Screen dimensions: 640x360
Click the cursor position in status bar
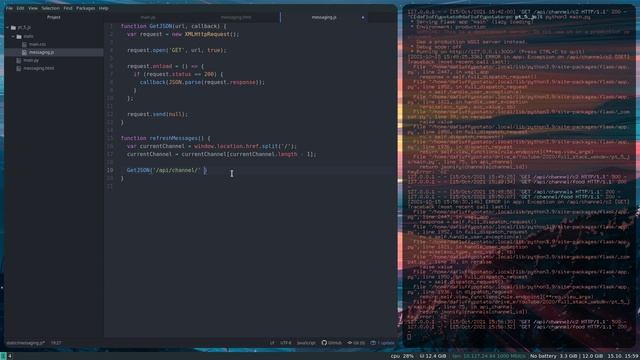point(56,343)
